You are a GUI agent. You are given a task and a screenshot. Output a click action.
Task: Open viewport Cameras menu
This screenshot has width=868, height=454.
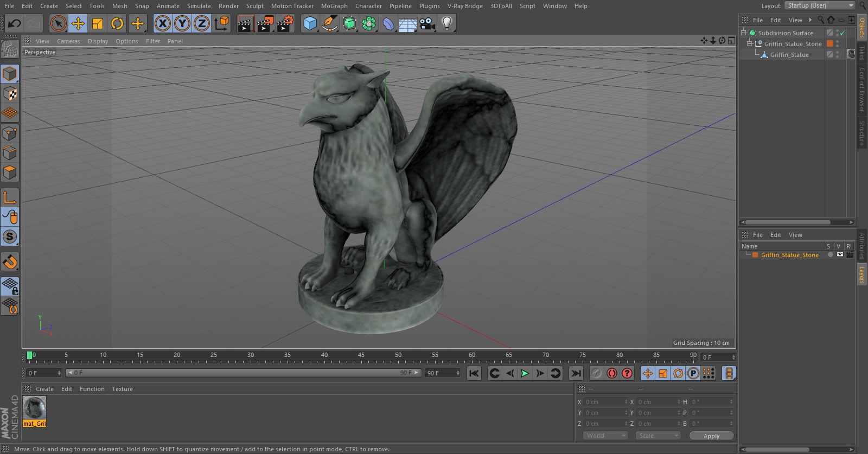pos(68,41)
